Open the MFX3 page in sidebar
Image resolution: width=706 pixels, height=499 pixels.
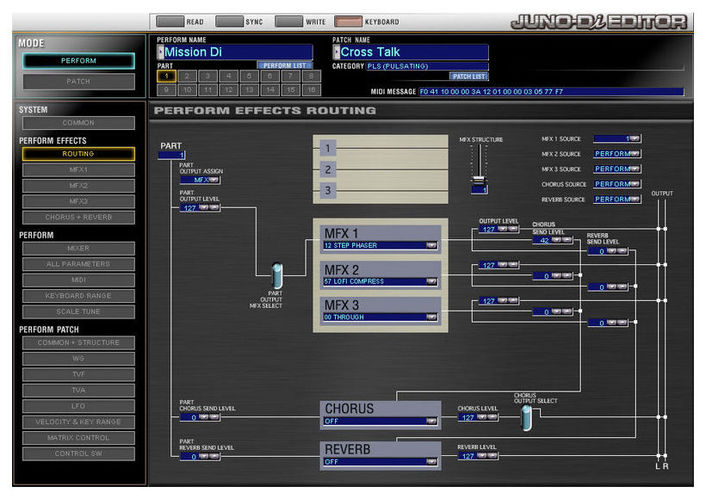coord(79,201)
